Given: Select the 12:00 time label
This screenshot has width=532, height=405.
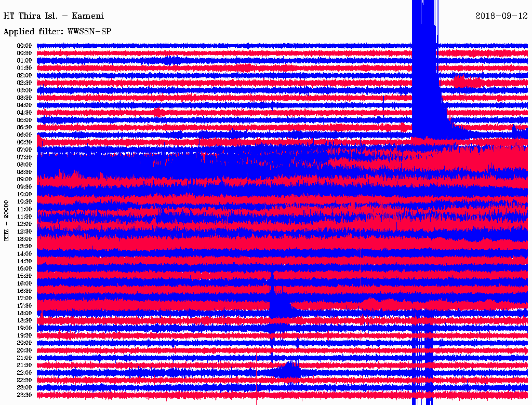Looking at the screenshot, I should pos(24,224).
